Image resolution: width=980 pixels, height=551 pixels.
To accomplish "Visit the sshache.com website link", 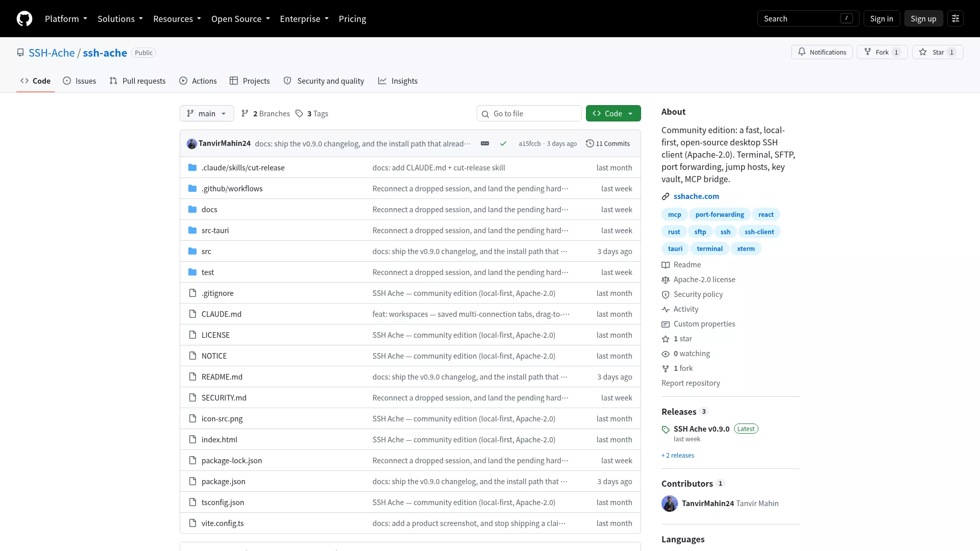I will pyautogui.click(x=696, y=196).
